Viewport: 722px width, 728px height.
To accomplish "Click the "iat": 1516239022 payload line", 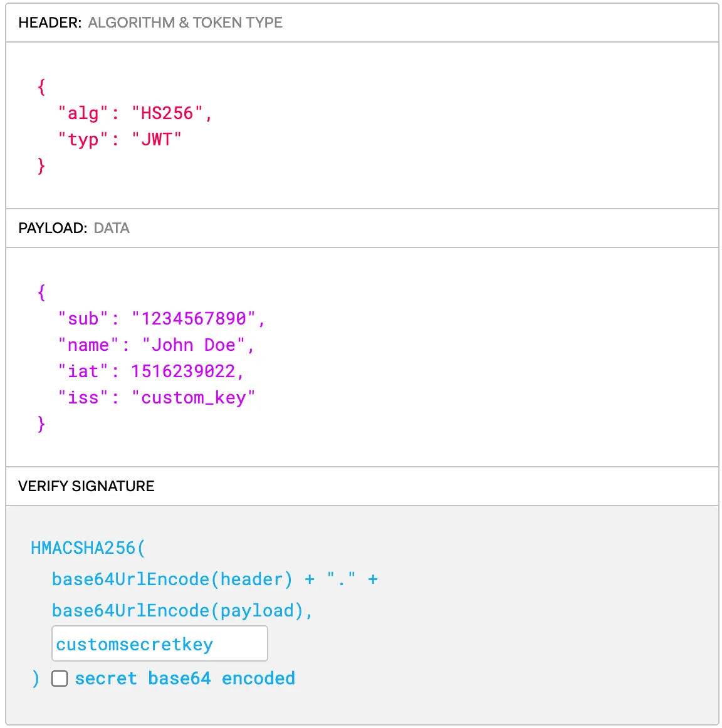I will tap(150, 372).
